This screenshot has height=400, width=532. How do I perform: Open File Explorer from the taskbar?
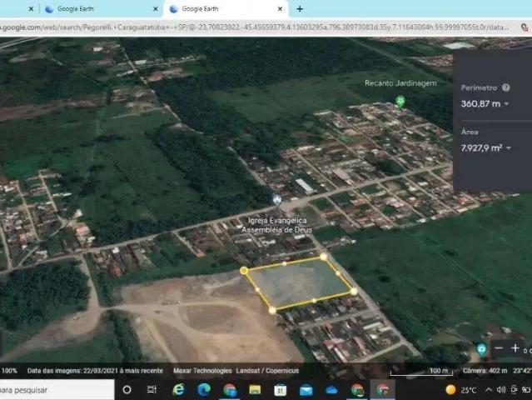(x=255, y=390)
